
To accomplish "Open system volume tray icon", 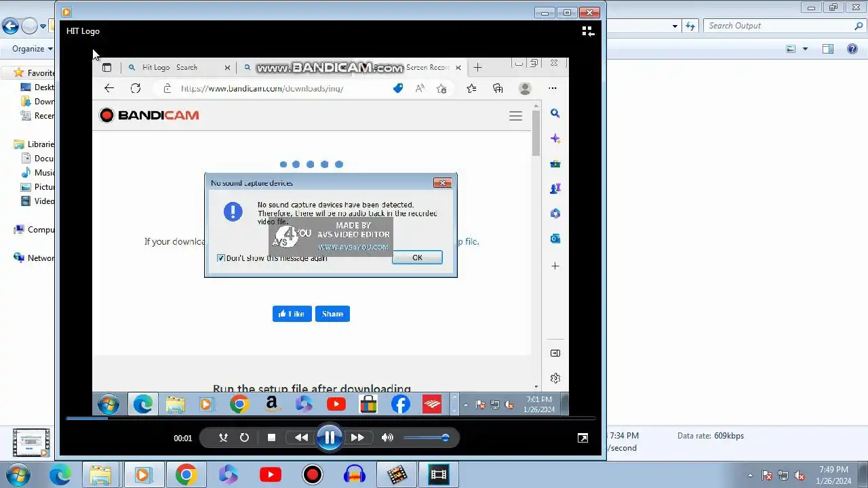I will [x=800, y=476].
